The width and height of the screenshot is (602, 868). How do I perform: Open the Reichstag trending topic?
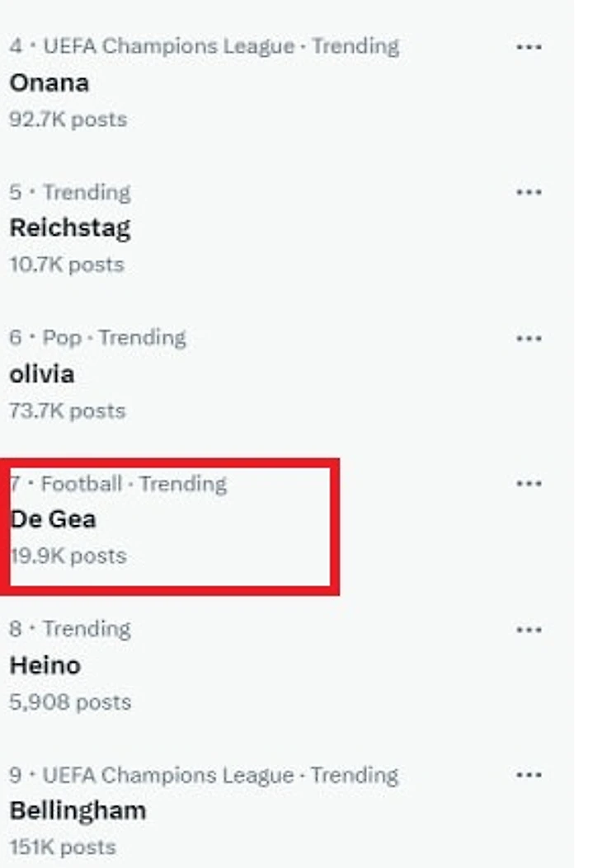pyautogui.click(x=69, y=228)
